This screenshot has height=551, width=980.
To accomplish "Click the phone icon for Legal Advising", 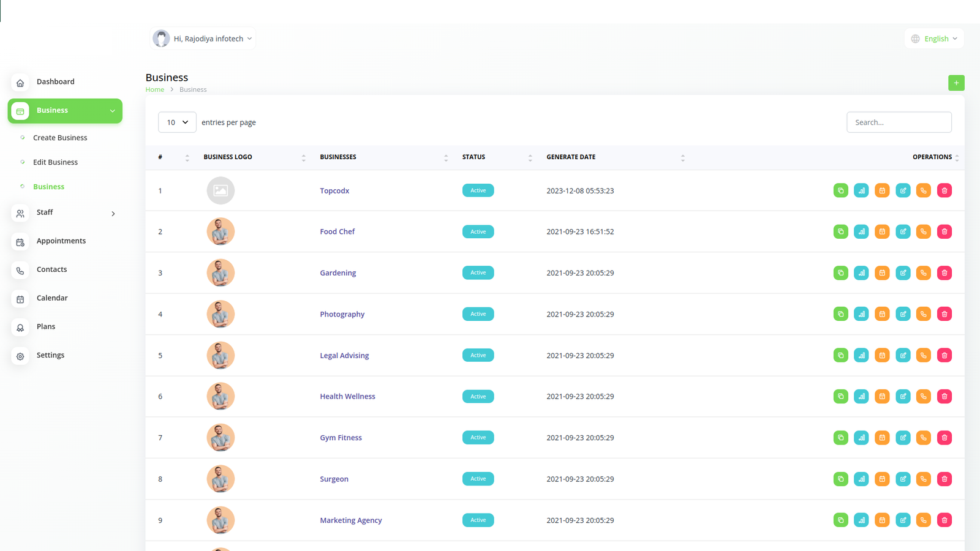I will [924, 355].
